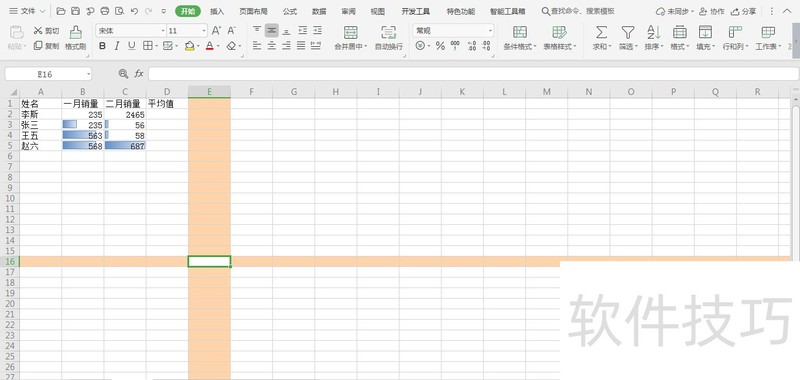Toggle bold formatting
The width and height of the screenshot is (800, 380).
102,46
